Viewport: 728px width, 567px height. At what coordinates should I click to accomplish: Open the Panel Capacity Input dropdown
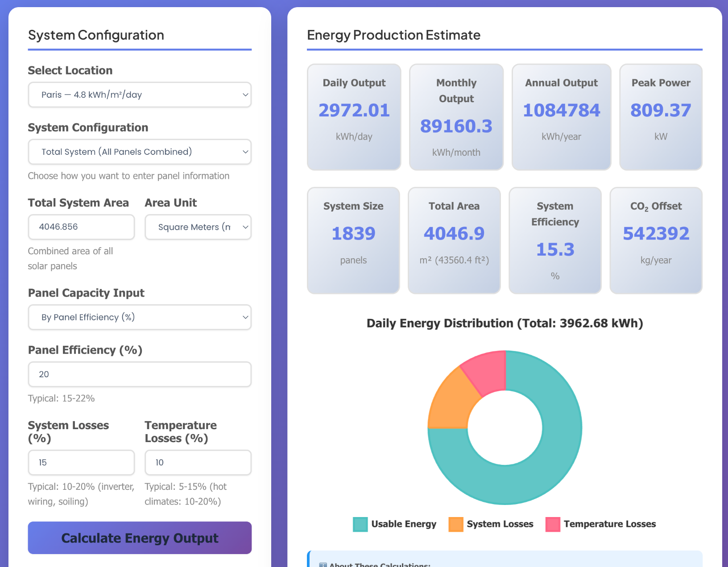(140, 317)
